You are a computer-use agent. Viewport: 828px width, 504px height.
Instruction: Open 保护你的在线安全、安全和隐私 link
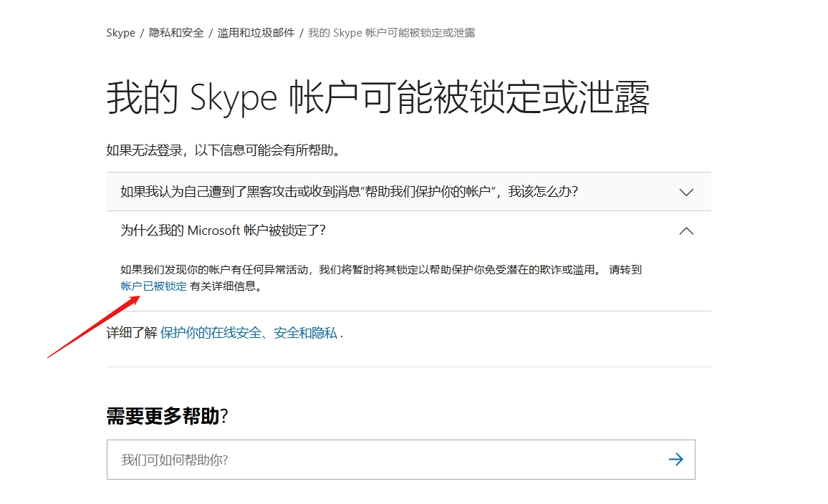pyautogui.click(x=249, y=333)
